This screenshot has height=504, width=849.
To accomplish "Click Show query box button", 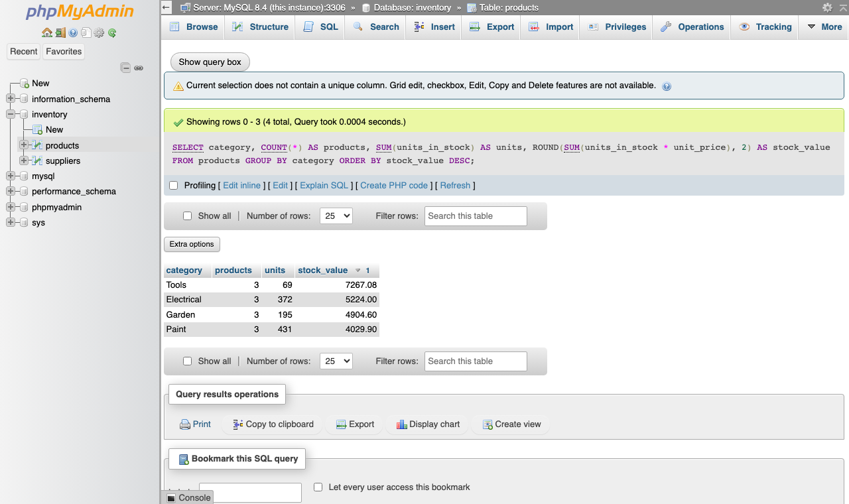I will tap(210, 62).
